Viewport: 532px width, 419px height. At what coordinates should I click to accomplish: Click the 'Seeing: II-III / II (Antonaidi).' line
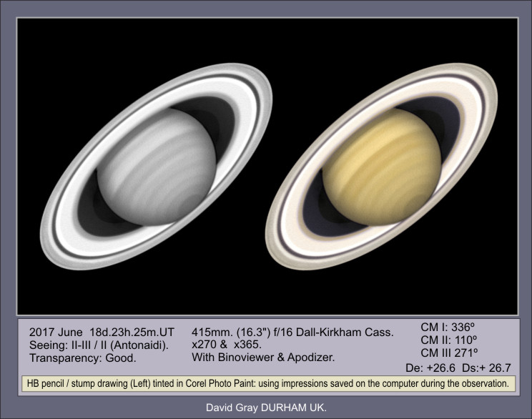click(99, 345)
